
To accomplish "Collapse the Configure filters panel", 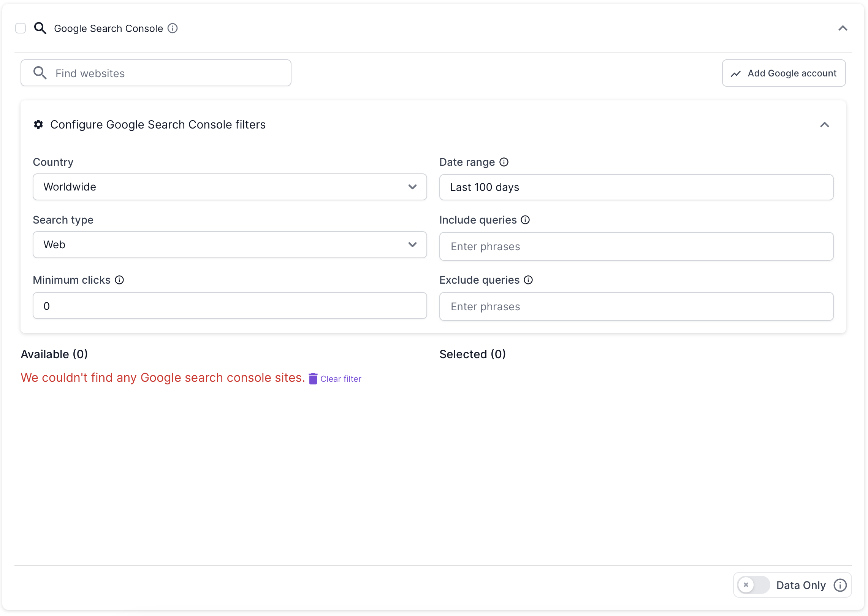I will pyautogui.click(x=824, y=125).
